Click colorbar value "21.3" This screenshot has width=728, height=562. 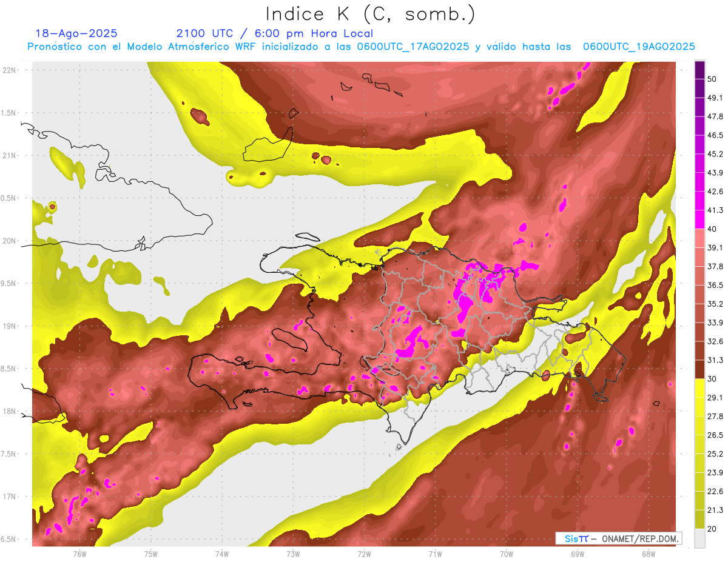point(715,510)
